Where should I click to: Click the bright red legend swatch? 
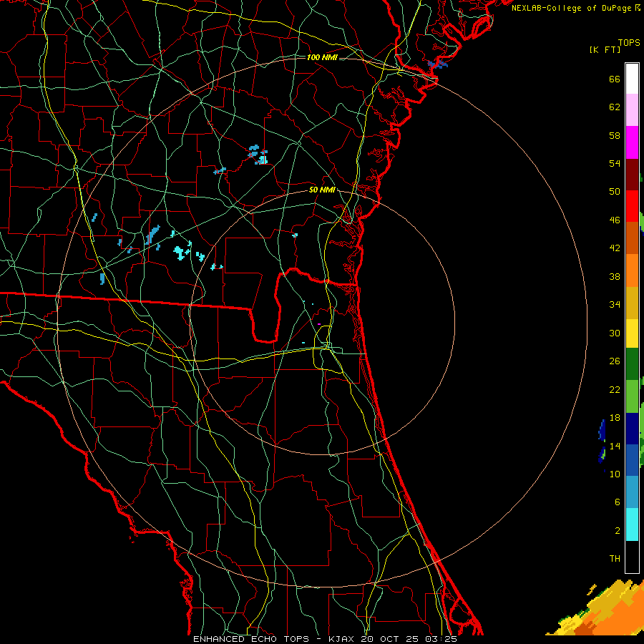632,207
